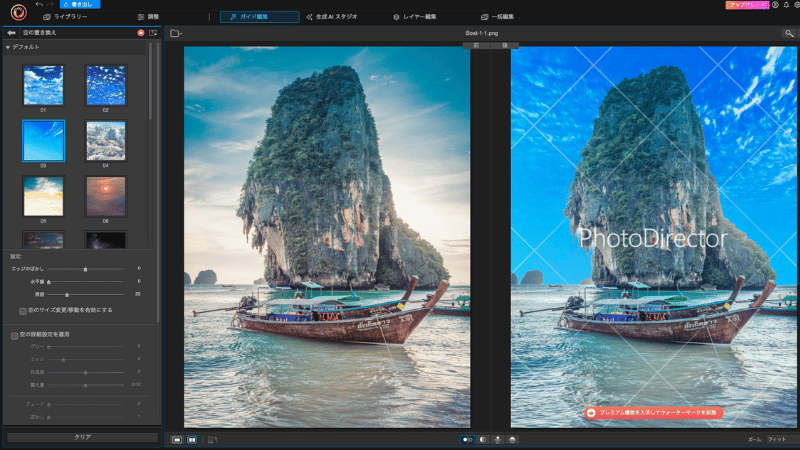Viewport: 800px width, 450px height.
Task: Click the undo arrow at top left
Action: (x=39, y=4)
